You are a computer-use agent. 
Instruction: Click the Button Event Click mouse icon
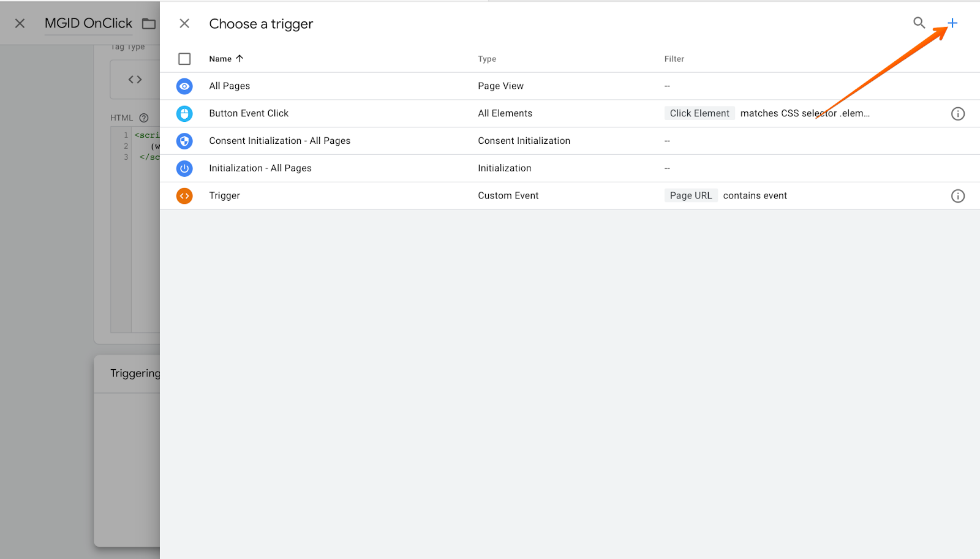(x=184, y=114)
